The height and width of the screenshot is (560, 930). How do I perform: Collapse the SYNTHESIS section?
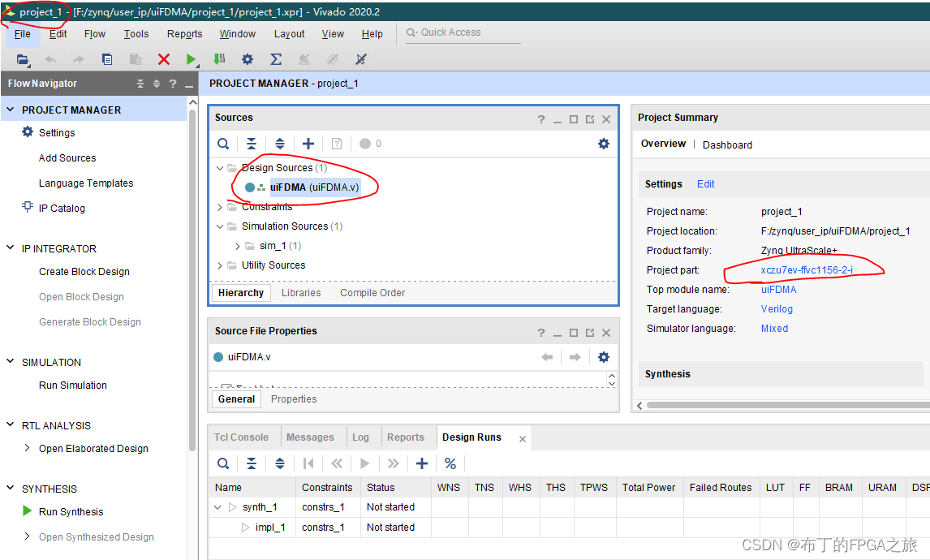coord(10,488)
